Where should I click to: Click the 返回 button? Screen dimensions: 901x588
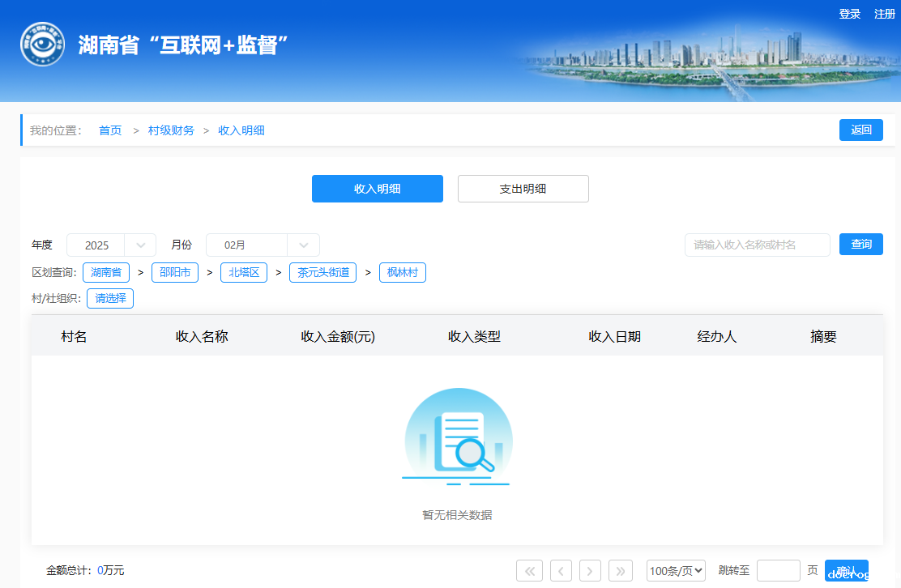(860, 130)
